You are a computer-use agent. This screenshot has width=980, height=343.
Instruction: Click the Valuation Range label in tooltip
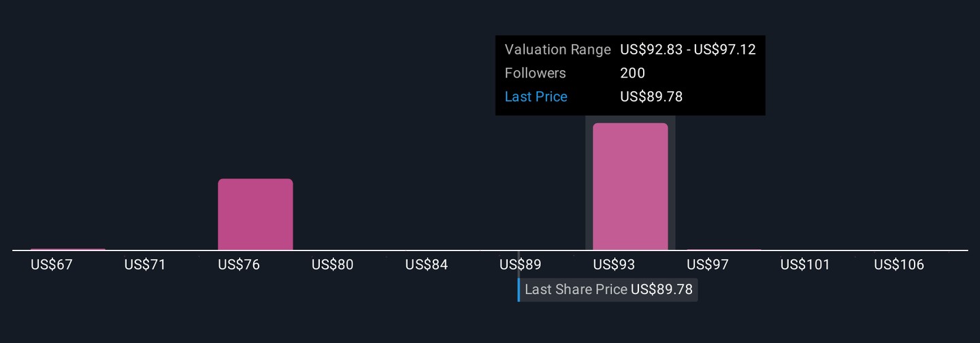[557, 50]
